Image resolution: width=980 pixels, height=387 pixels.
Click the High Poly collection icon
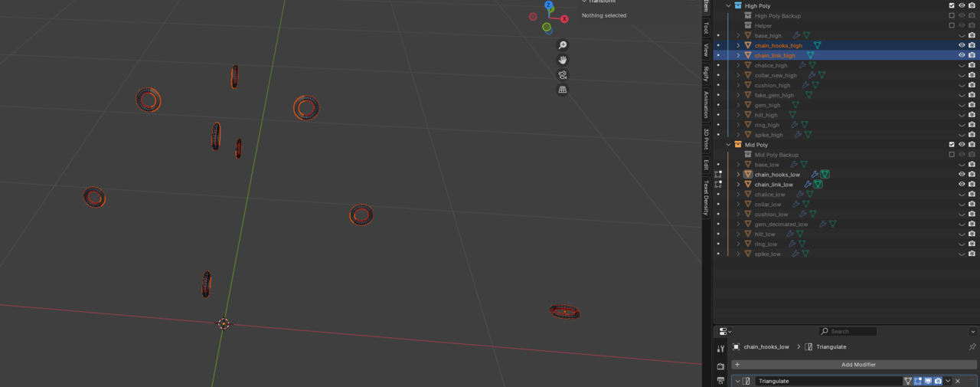click(738, 5)
